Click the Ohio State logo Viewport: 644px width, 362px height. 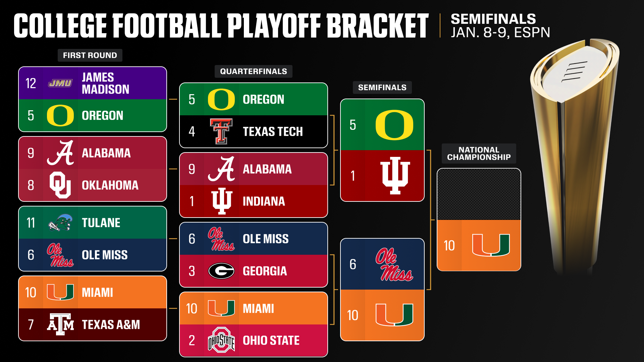click(x=221, y=340)
